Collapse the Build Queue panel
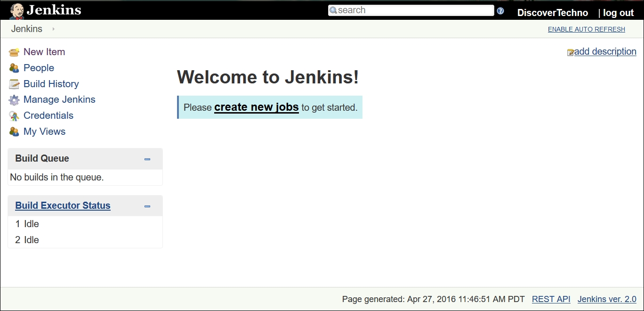Image resolution: width=644 pixels, height=311 pixels. 147,159
